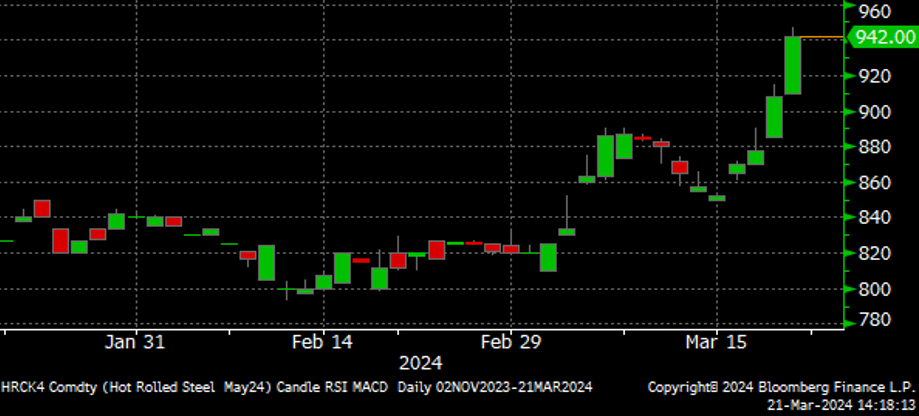
Task: Click the 780 price axis label
Action: click(x=874, y=320)
